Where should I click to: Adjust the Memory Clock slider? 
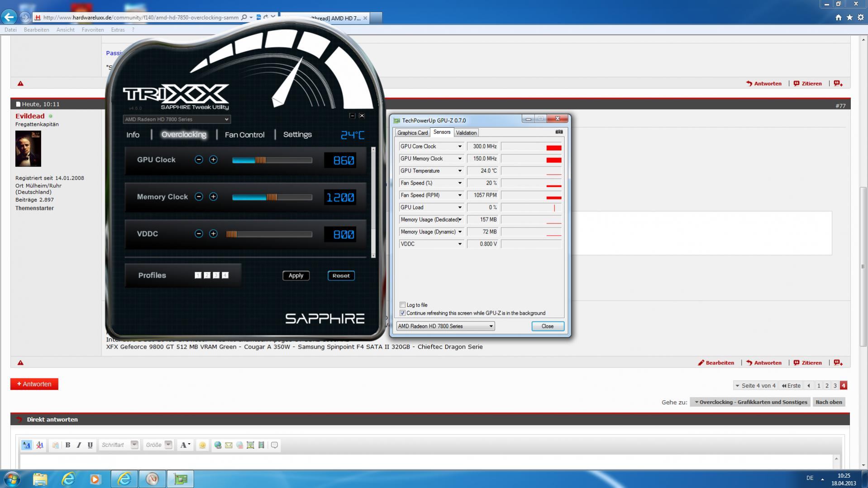(x=272, y=197)
